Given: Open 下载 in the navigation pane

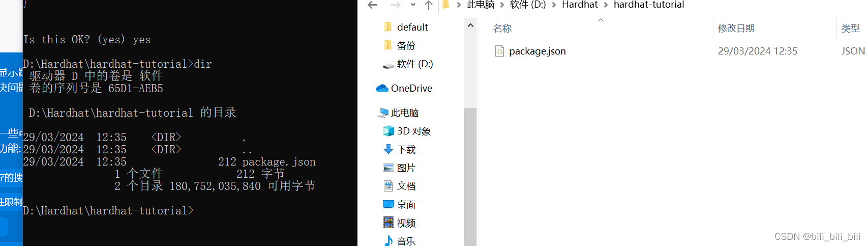Looking at the screenshot, I should (406, 149).
